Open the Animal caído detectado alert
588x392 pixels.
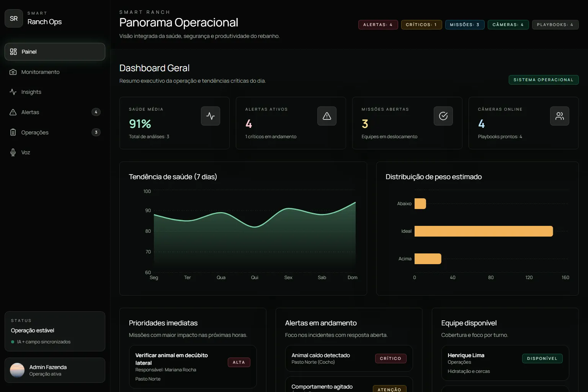349,358
